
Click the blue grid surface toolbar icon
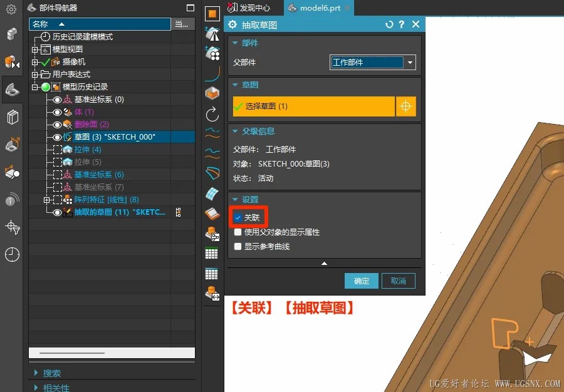212,194
